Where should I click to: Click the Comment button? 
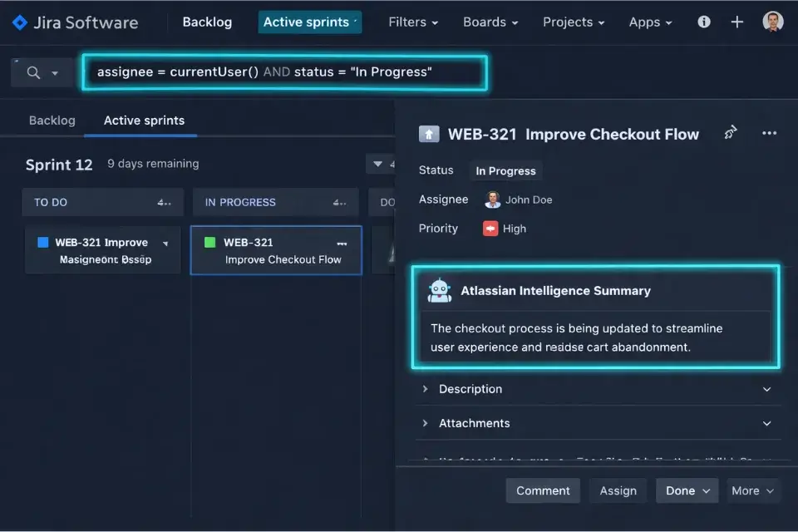(x=543, y=490)
